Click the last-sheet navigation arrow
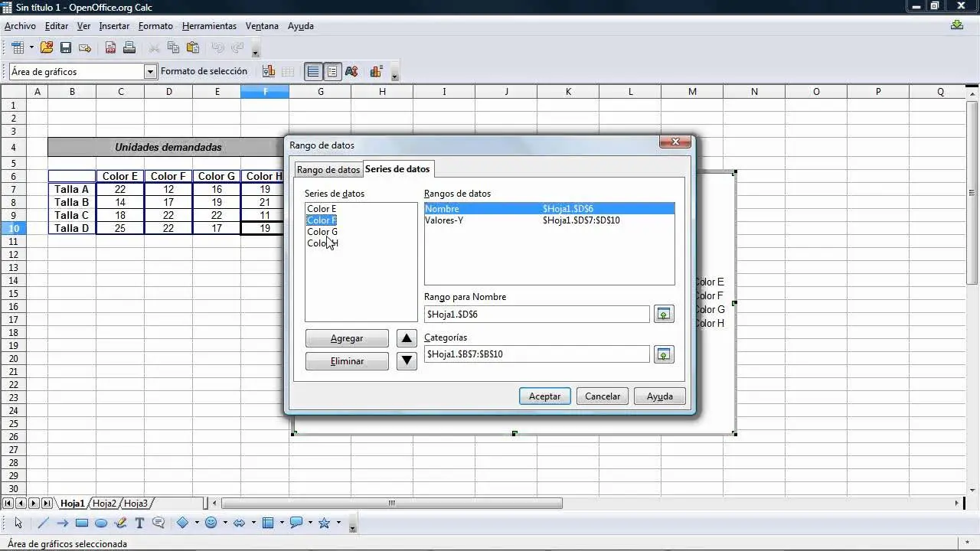 [47, 503]
